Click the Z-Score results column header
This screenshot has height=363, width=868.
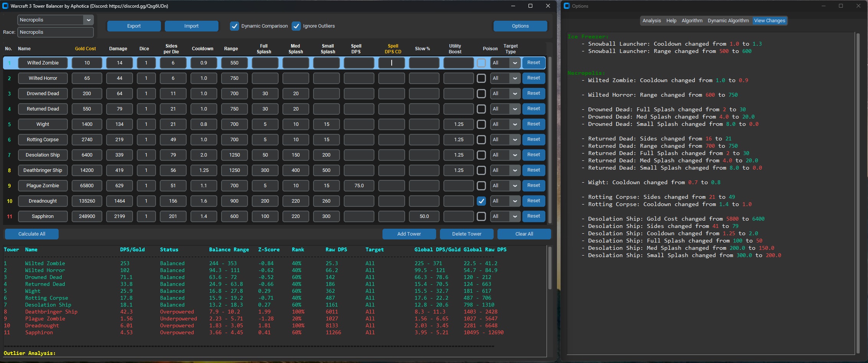(269, 250)
